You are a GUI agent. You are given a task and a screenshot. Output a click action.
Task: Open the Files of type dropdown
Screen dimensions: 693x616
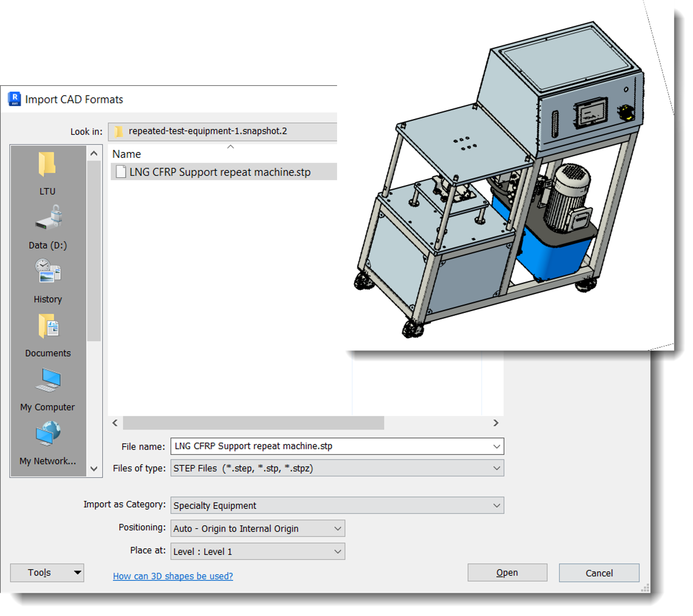337,468
